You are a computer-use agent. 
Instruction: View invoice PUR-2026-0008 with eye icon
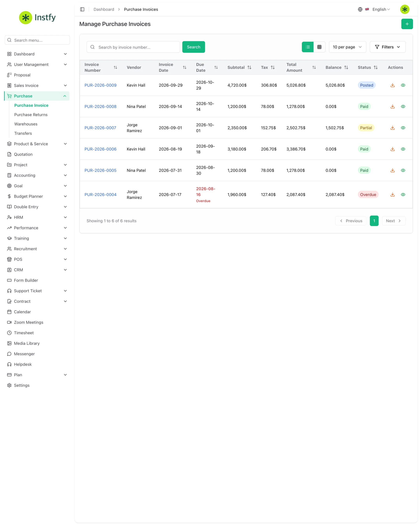(x=403, y=106)
